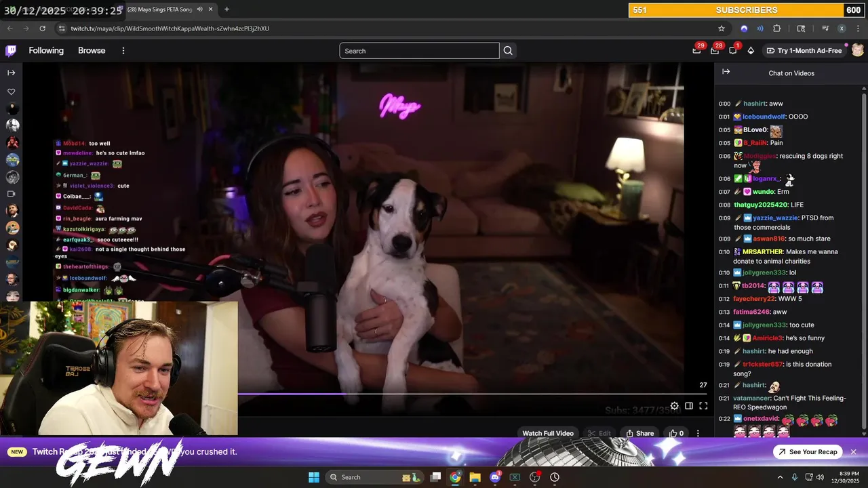Click the heart followed-channels icon in sidebar
This screenshot has width=868, height=488.
tap(11, 91)
